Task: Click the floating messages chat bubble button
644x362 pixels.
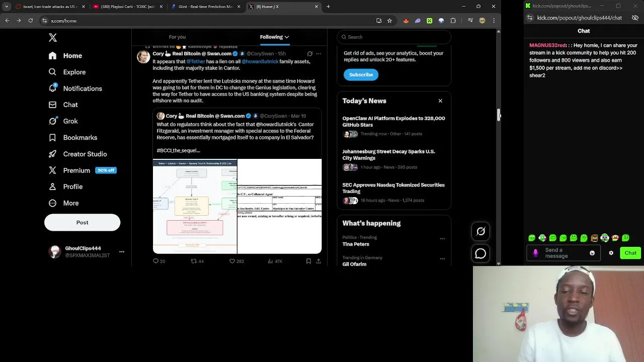Action: (480, 254)
